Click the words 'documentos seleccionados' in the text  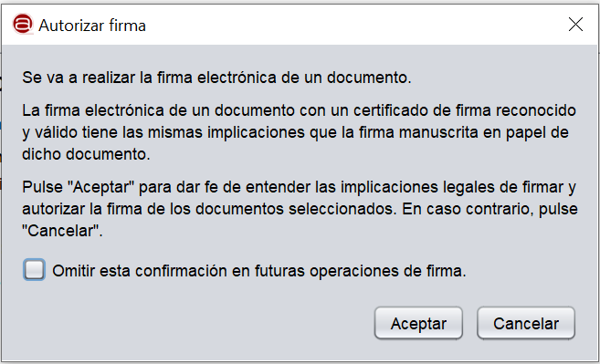pyautogui.click(x=296, y=209)
